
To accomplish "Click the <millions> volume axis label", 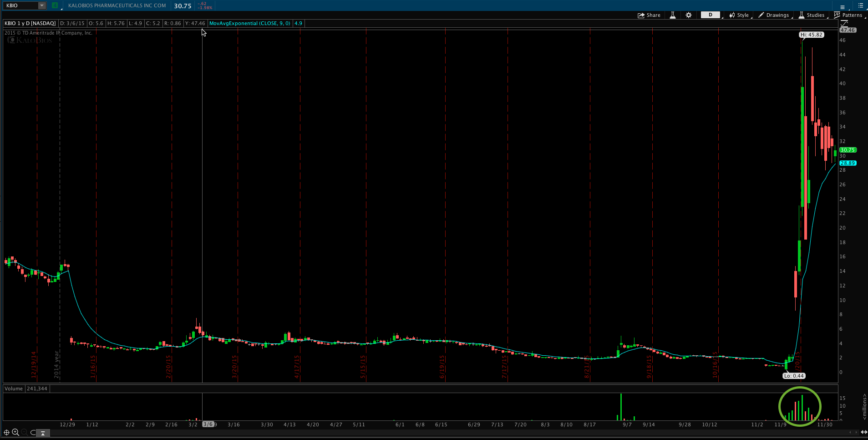I will pos(864,406).
